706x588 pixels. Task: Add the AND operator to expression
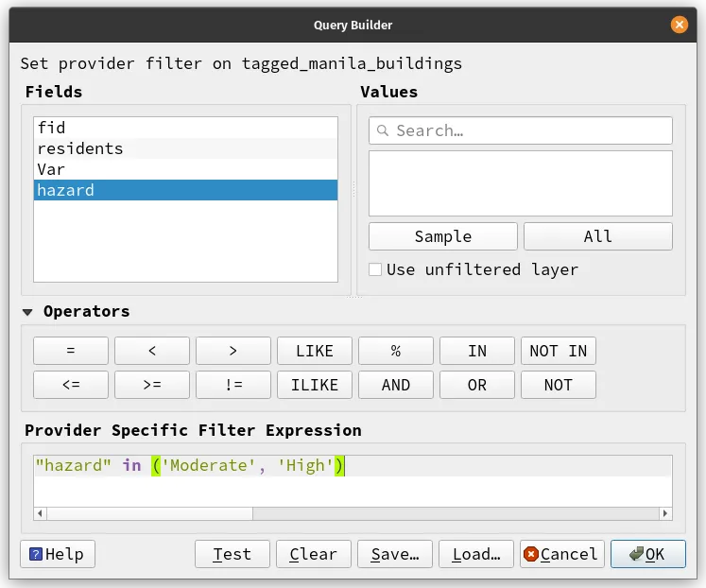(x=395, y=385)
